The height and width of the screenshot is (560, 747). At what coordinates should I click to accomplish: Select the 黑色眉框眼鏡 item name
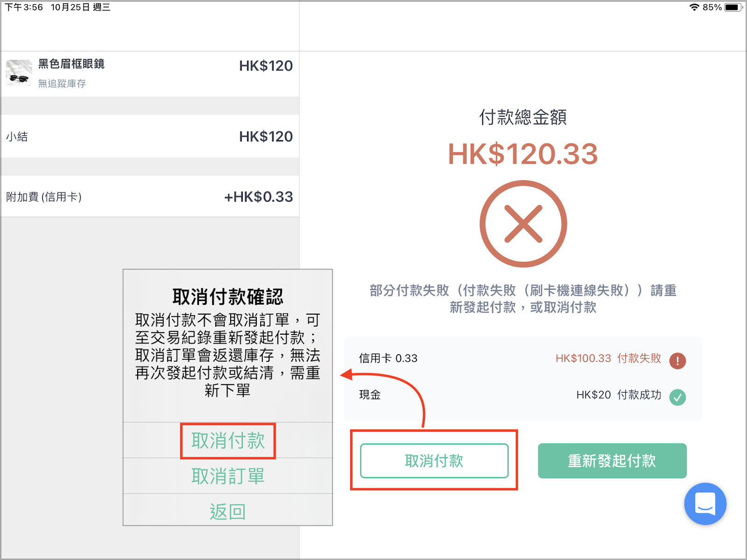tap(71, 64)
